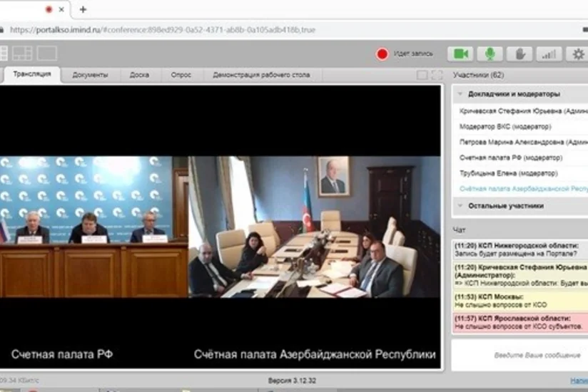The height and width of the screenshot is (392, 588).
Task: Click the chat reply from Кричевская Стефания Юрьевна
Action: (x=520, y=275)
